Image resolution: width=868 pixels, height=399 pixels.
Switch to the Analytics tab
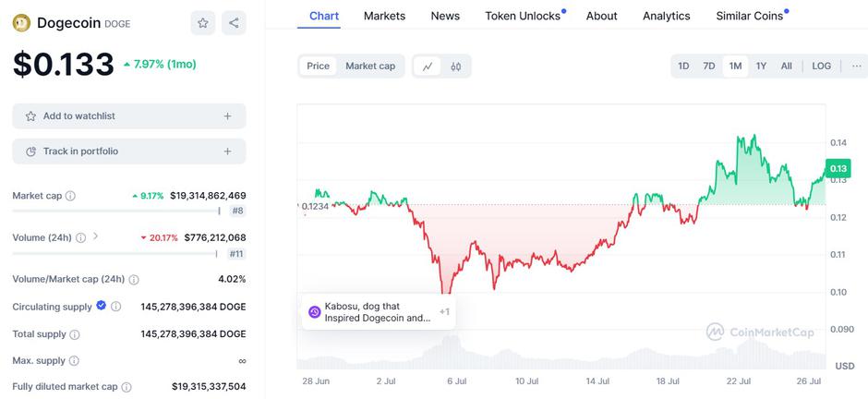click(666, 16)
